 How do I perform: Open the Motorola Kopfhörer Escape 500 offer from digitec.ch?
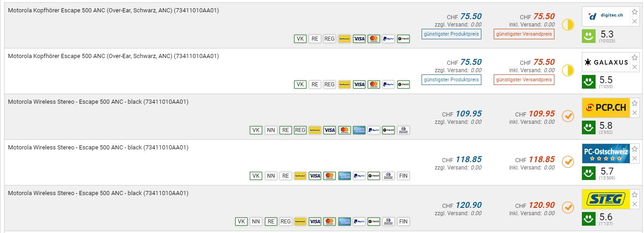113,11
